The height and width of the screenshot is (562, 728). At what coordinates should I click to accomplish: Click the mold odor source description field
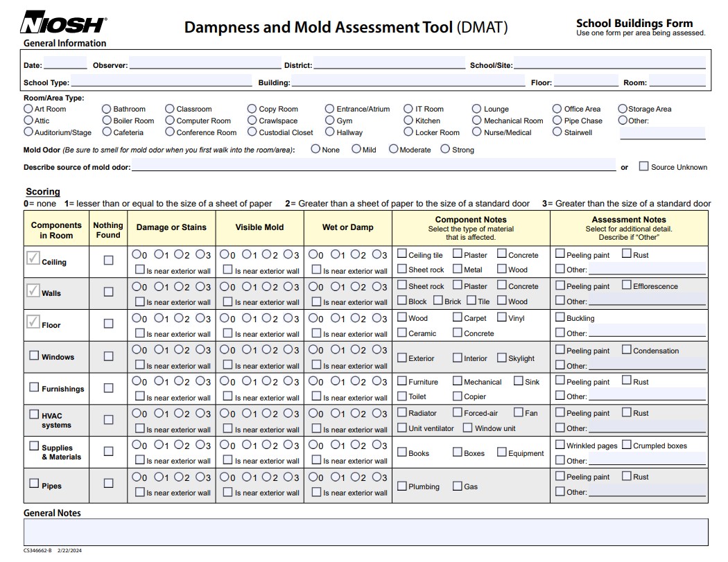374,165
